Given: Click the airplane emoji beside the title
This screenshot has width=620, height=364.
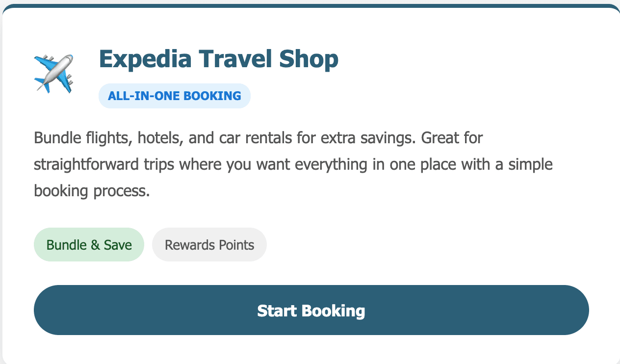Looking at the screenshot, I should point(53,74).
